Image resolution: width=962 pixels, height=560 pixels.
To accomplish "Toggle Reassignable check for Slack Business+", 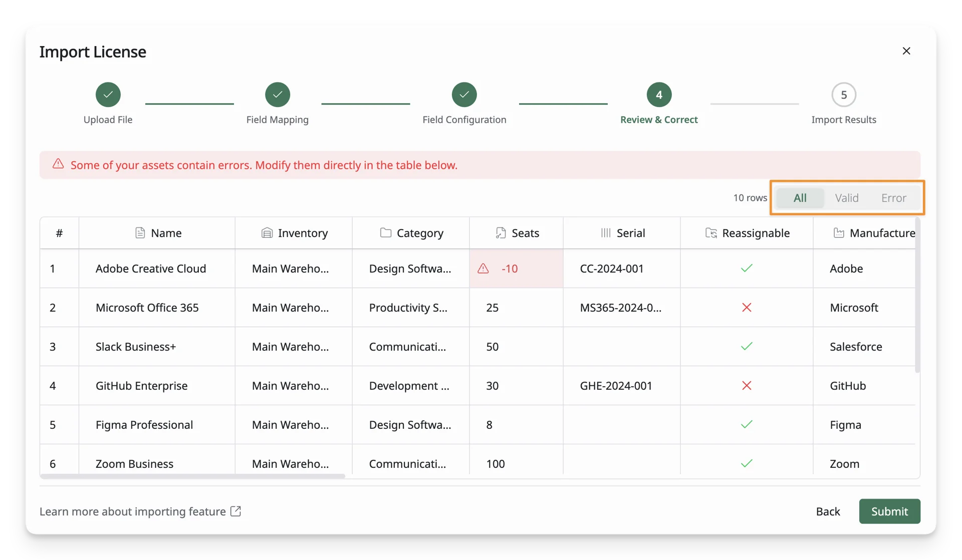I will click(747, 347).
